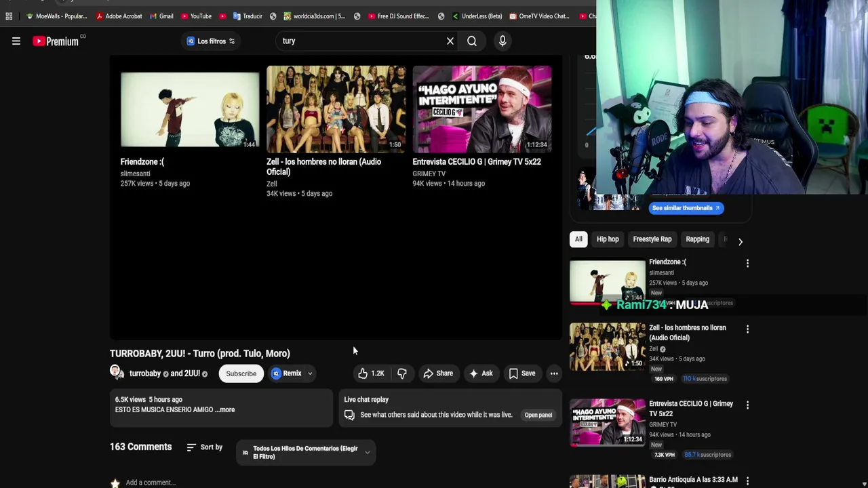The width and height of the screenshot is (868, 488).
Task: Open sidebar title Zell - los hombres no lloran
Action: (x=688, y=333)
